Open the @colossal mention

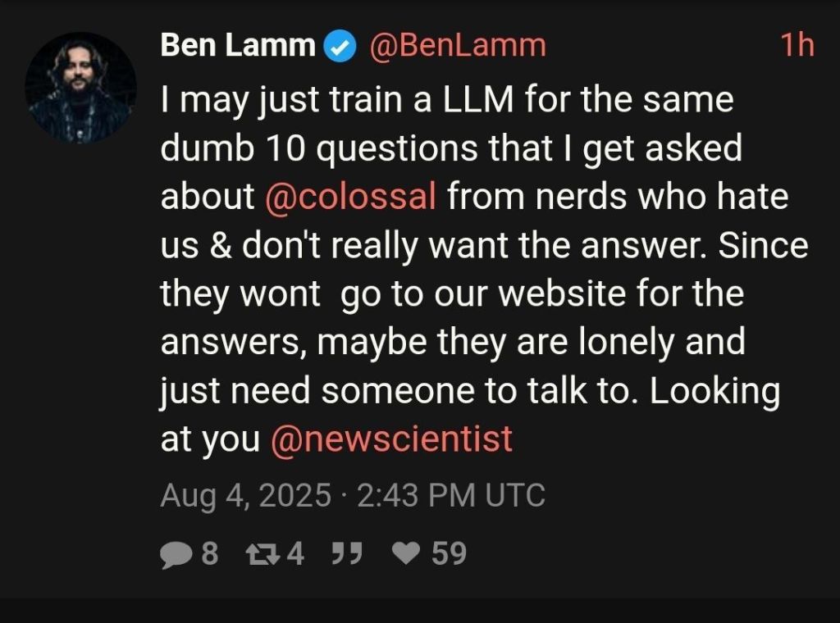click(x=351, y=198)
